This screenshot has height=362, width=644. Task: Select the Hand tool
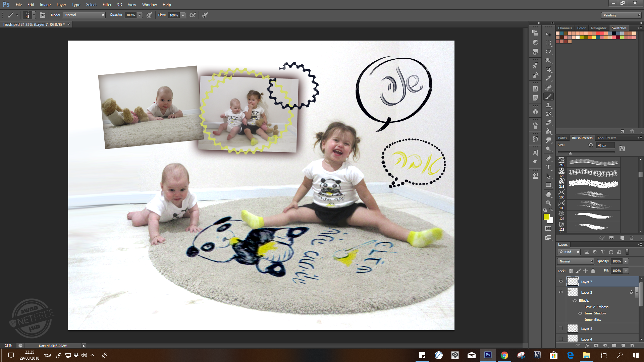point(548,194)
